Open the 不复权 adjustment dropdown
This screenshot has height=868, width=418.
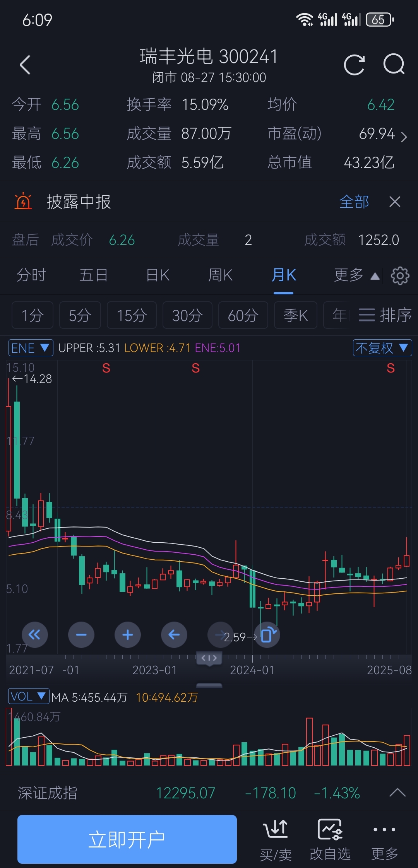382,348
